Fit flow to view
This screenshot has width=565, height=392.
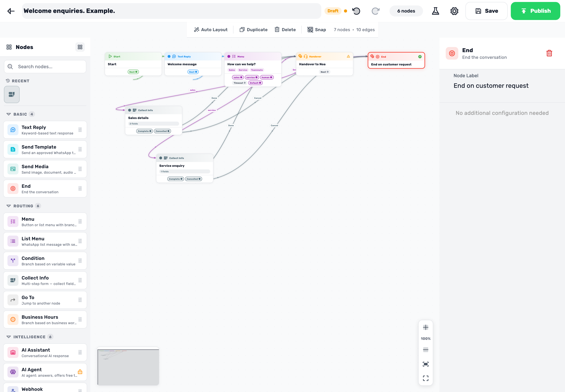426,364
